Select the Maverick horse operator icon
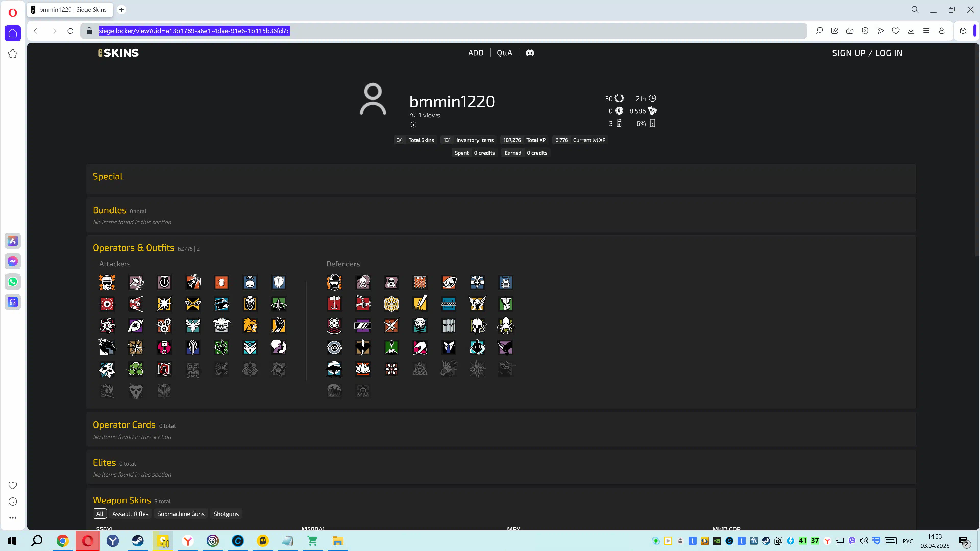This screenshot has width=980, height=551. click(107, 347)
